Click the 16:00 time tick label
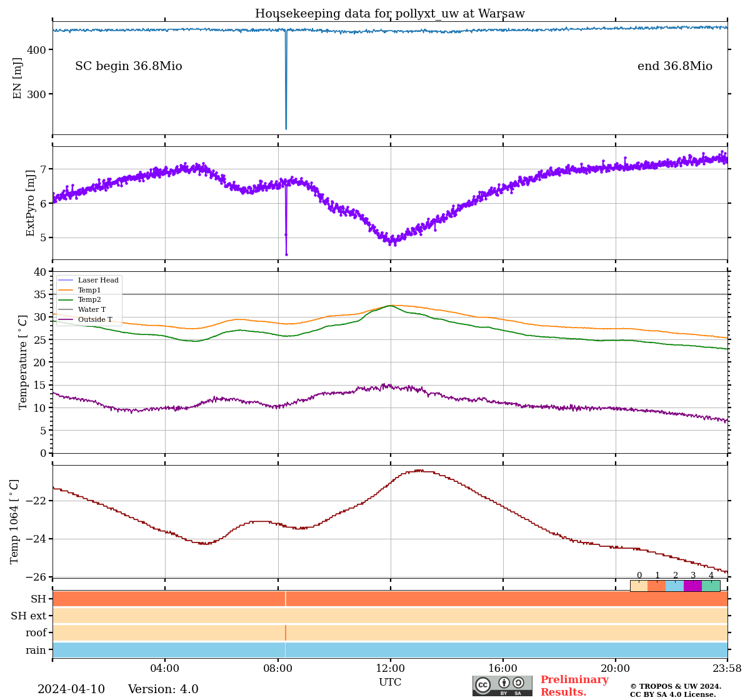This screenshot has height=700, width=750. click(x=502, y=669)
